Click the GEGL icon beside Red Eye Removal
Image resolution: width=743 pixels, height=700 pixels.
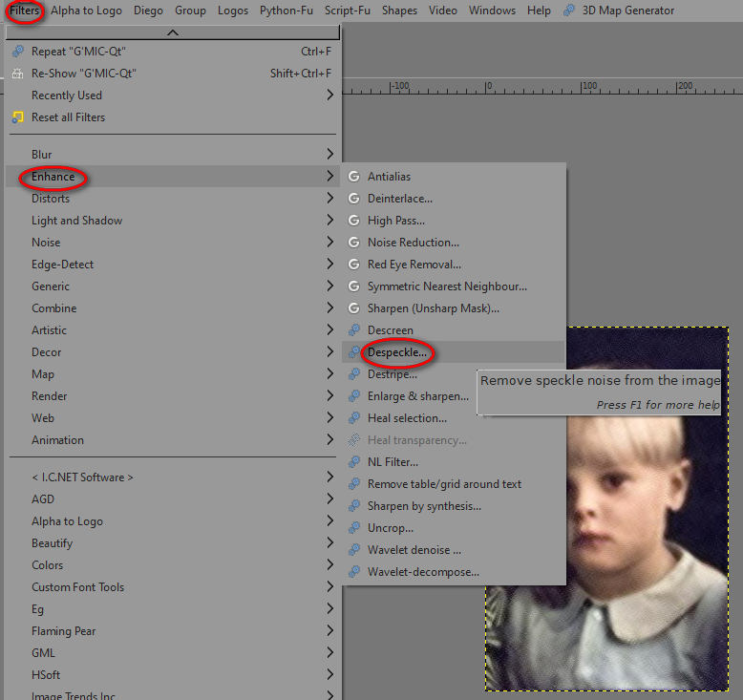pos(354,265)
